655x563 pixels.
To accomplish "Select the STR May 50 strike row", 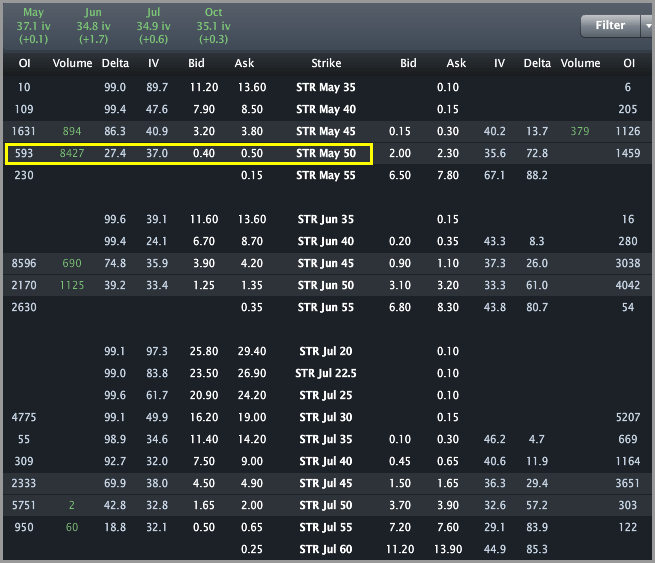I will pos(328,154).
